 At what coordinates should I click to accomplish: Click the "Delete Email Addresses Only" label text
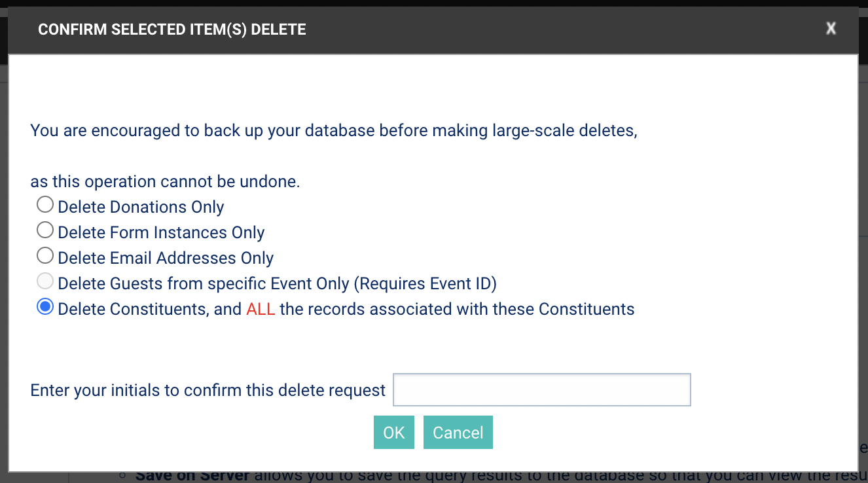click(166, 258)
